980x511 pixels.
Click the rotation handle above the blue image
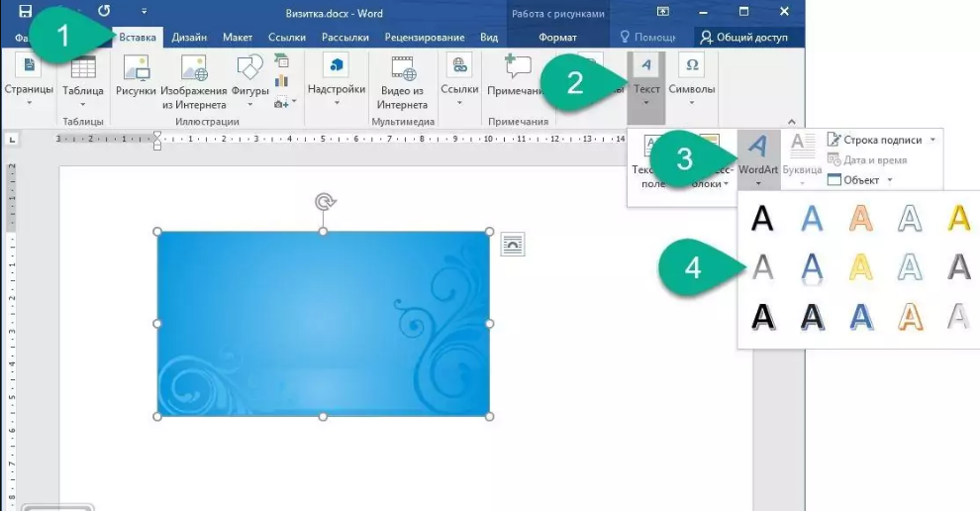[x=323, y=202]
